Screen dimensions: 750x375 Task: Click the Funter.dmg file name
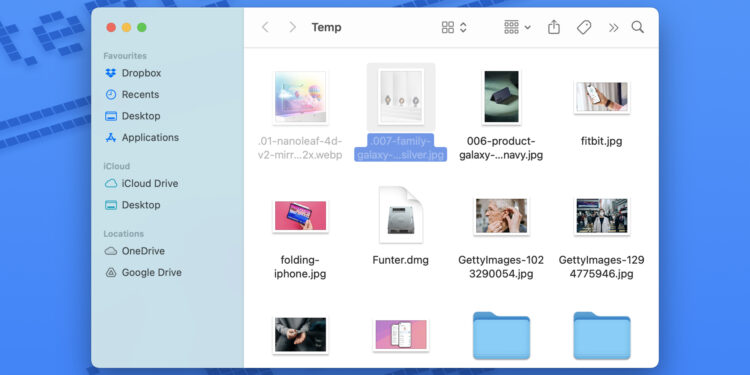(x=401, y=260)
